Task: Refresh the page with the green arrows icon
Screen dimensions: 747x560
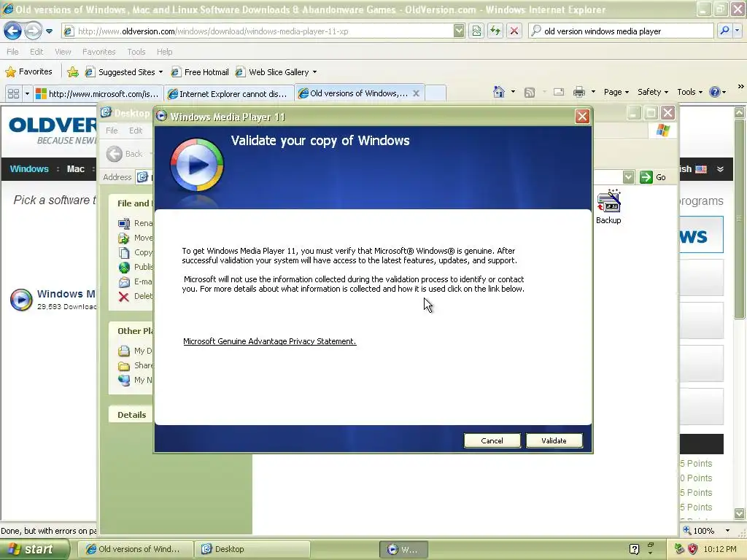Action: (495, 31)
